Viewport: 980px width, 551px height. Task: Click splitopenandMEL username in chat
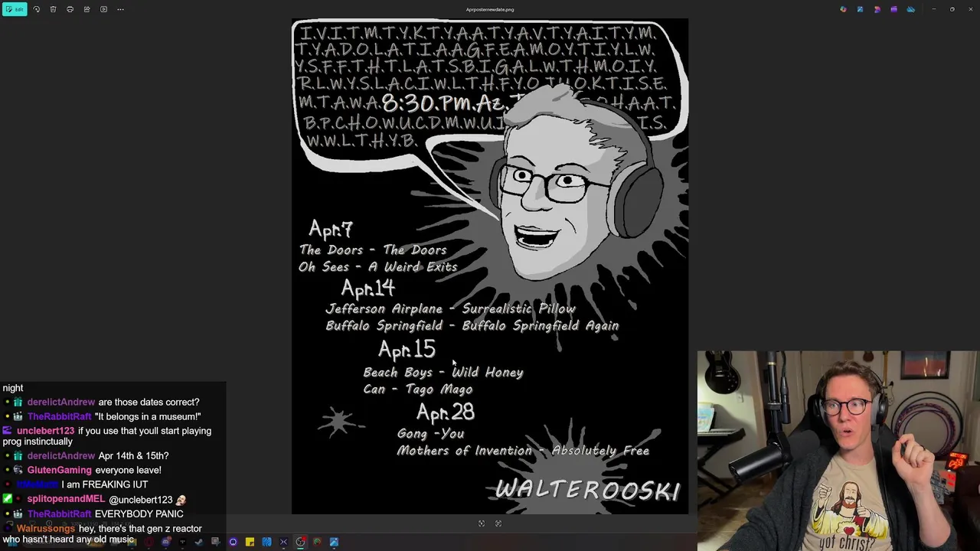(x=66, y=499)
